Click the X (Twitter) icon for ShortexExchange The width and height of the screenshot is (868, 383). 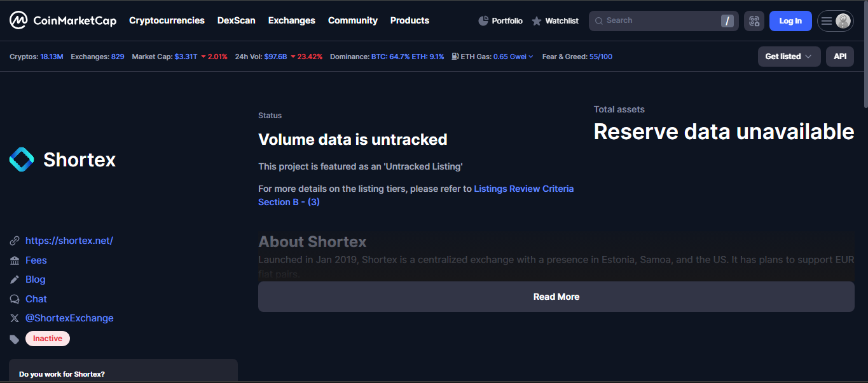[x=15, y=318]
